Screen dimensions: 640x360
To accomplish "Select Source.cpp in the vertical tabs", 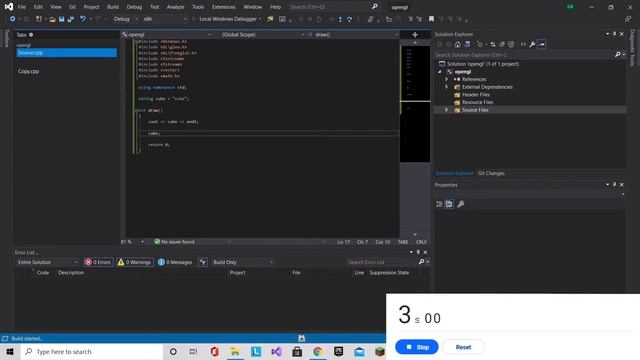I will pos(67,53).
